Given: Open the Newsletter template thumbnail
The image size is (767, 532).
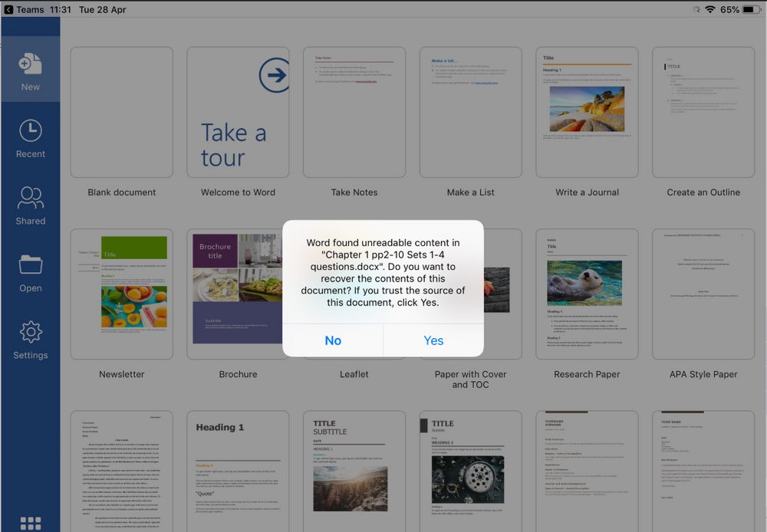Looking at the screenshot, I should click(121, 294).
